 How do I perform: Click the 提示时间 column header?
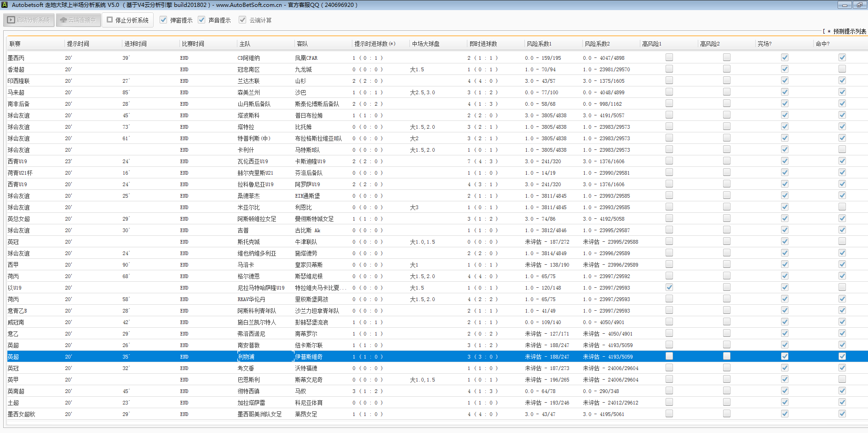click(x=78, y=44)
